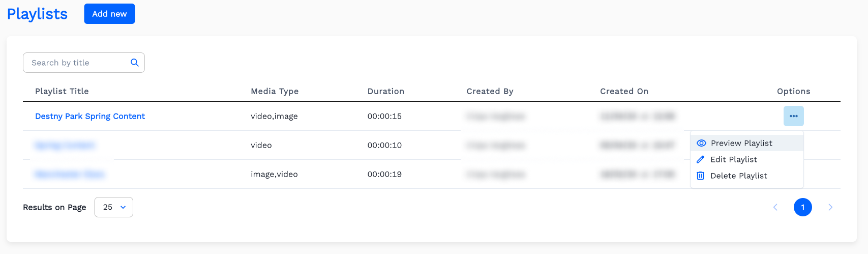Viewport: 868px width, 254px height.
Task: Click the Created By column header
Action: click(x=490, y=91)
